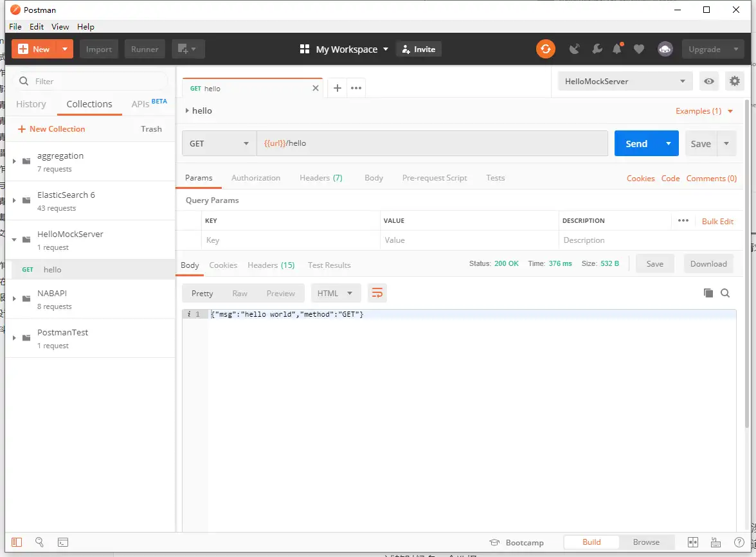Screen dimensions: 756x557
Task: Open the History sidebar tab
Action: click(31, 104)
